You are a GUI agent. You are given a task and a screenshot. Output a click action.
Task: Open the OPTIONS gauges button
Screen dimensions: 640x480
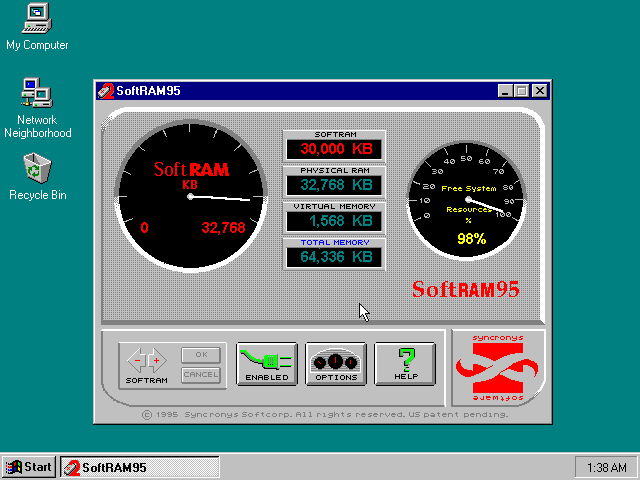click(336, 364)
